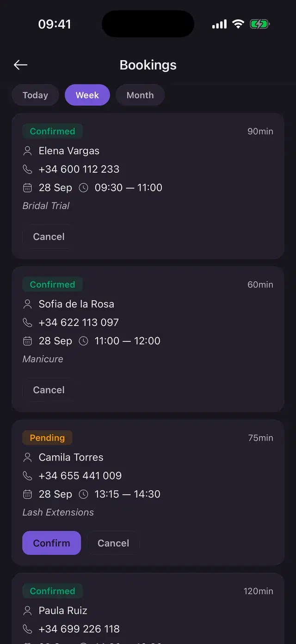Tap the Pending status badge
Image resolution: width=296 pixels, height=644 pixels.
(47, 438)
